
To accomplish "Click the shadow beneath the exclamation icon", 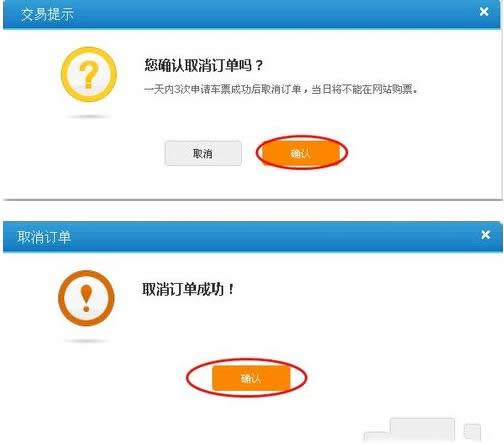I will pos(86,341).
